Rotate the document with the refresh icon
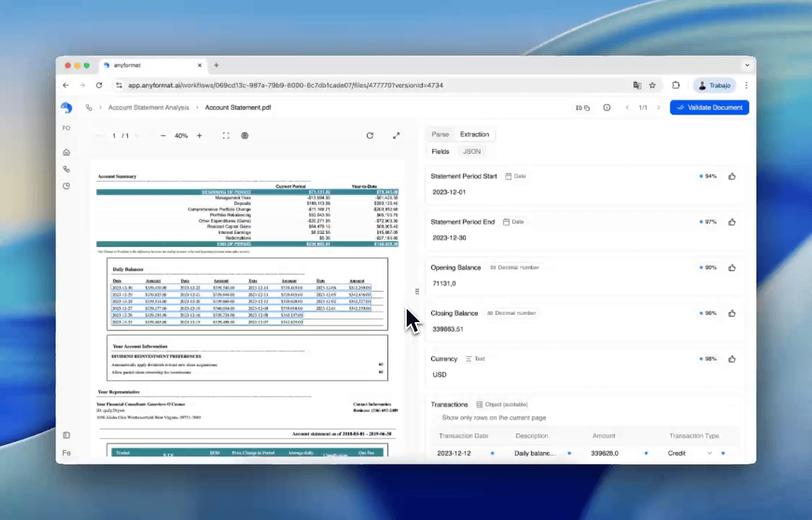 coord(370,136)
